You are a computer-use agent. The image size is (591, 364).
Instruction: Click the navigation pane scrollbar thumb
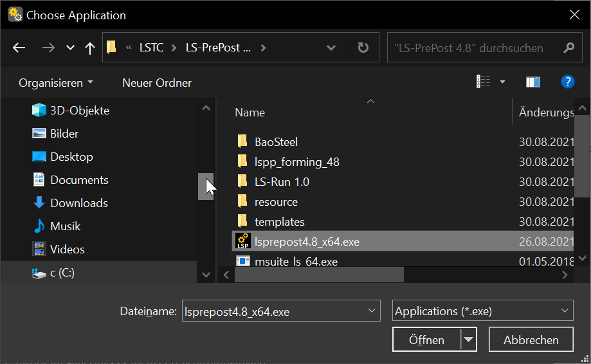206,187
